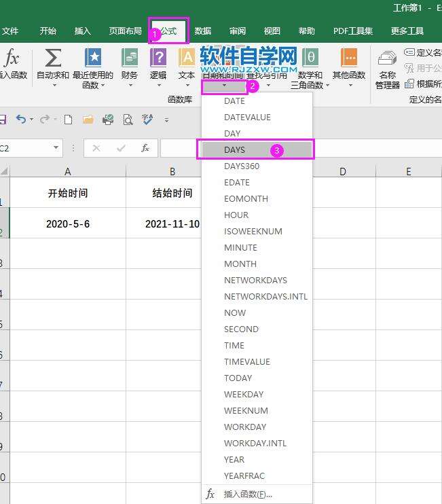Open the Logical functions question-mark icon
The width and height of the screenshot is (442, 504).
pyautogui.click(x=158, y=58)
